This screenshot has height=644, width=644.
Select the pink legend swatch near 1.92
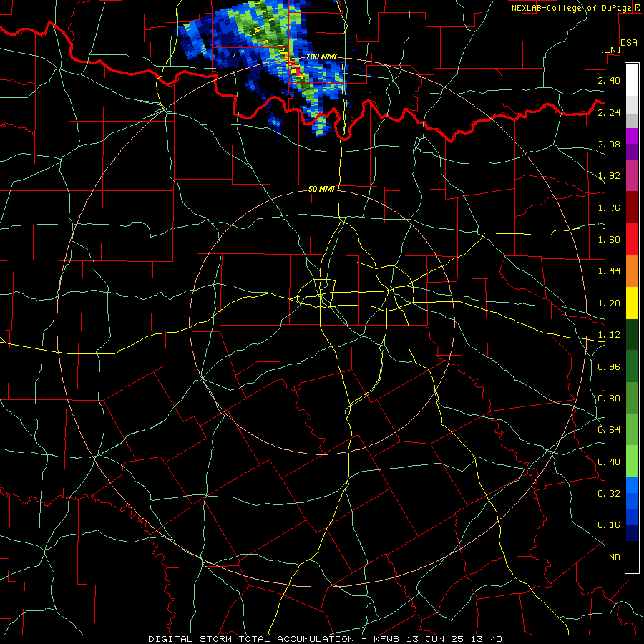click(632, 175)
